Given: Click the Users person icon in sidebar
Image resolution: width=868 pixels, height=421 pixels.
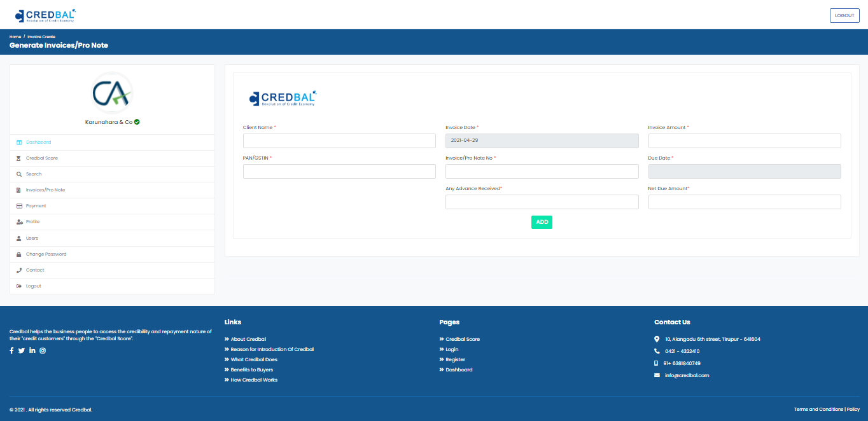Looking at the screenshot, I should [19, 238].
